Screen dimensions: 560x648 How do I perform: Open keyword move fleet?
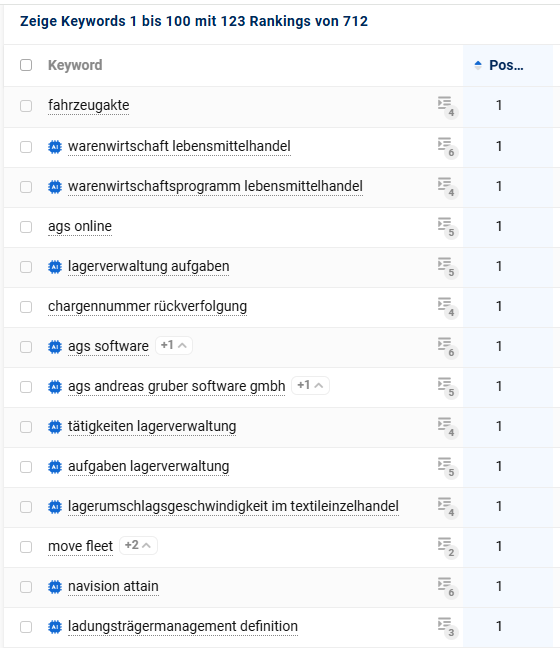pyautogui.click(x=81, y=546)
